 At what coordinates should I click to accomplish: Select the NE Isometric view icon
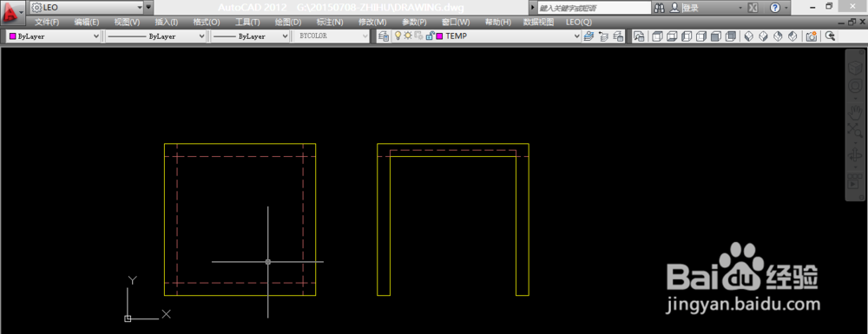pyautogui.click(x=778, y=36)
